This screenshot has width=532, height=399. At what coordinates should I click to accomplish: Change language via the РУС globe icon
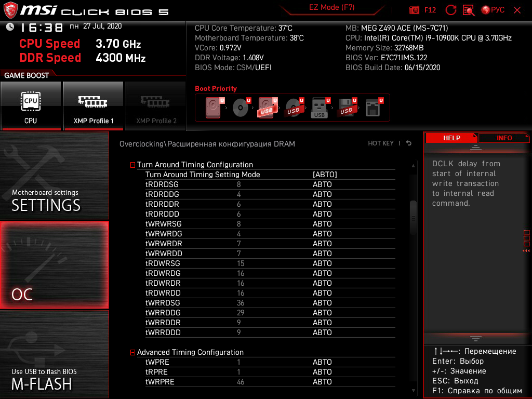tap(493, 10)
